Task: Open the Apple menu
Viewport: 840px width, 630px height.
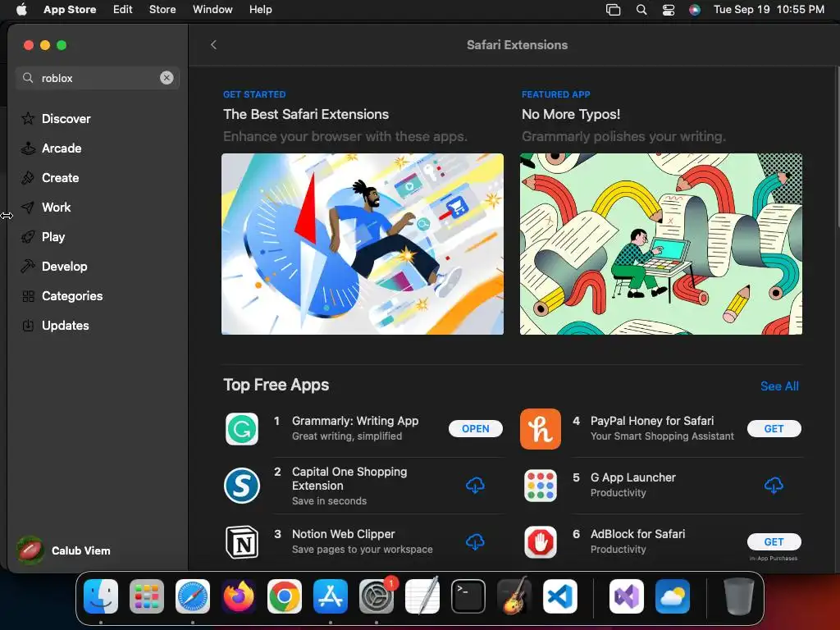Action: click(x=21, y=9)
